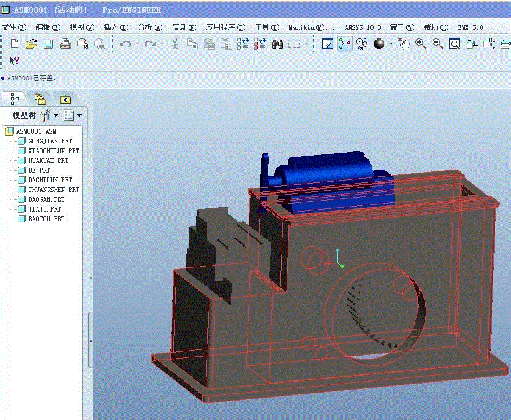This screenshot has height=420, width=511.
Task: Select the blue motor part in viewport
Action: [328, 170]
